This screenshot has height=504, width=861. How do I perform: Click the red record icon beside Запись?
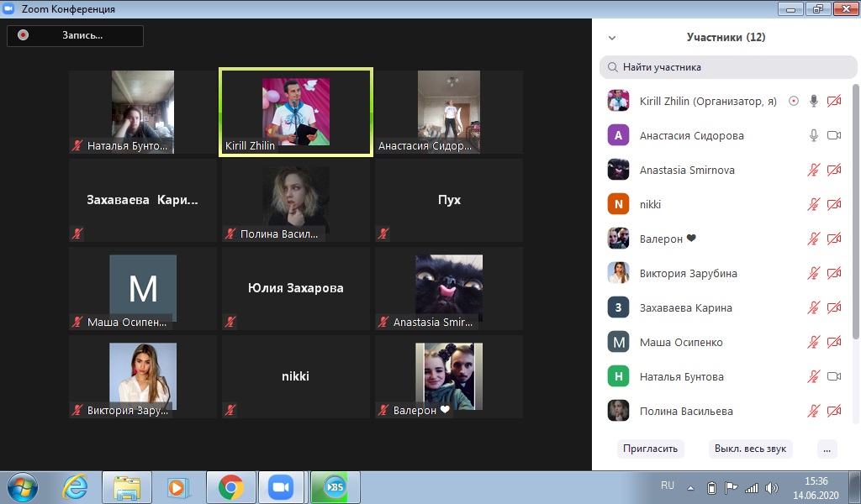tap(24, 35)
